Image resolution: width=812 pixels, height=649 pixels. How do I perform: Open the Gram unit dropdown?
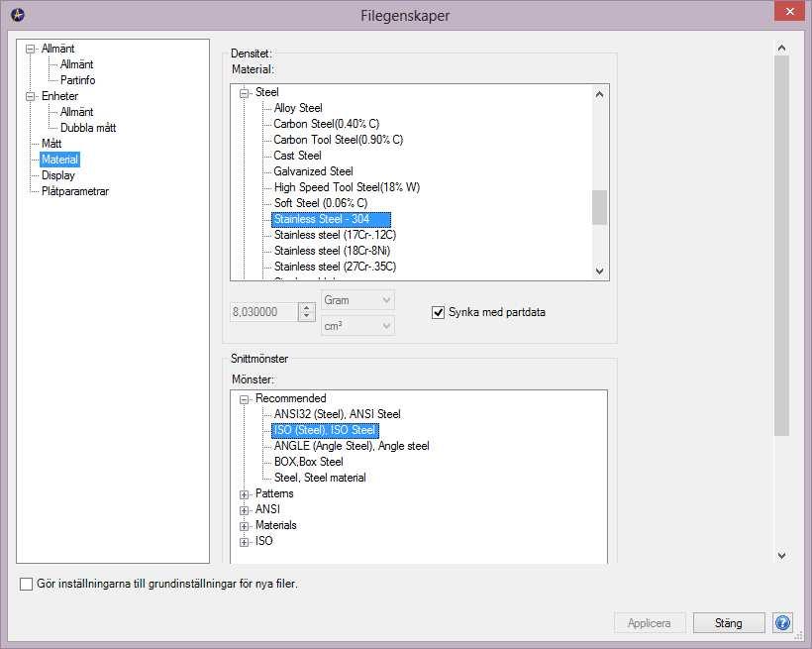tap(357, 300)
